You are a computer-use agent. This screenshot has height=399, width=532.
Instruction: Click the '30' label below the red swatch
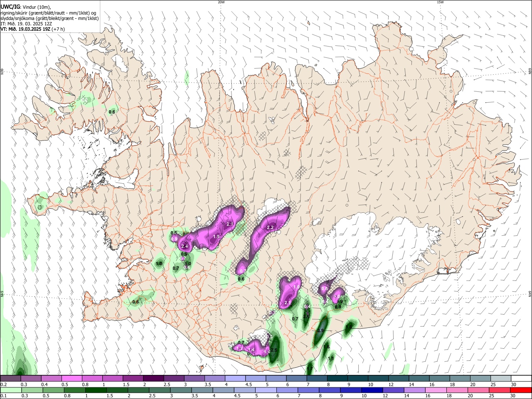[x=514, y=396]
